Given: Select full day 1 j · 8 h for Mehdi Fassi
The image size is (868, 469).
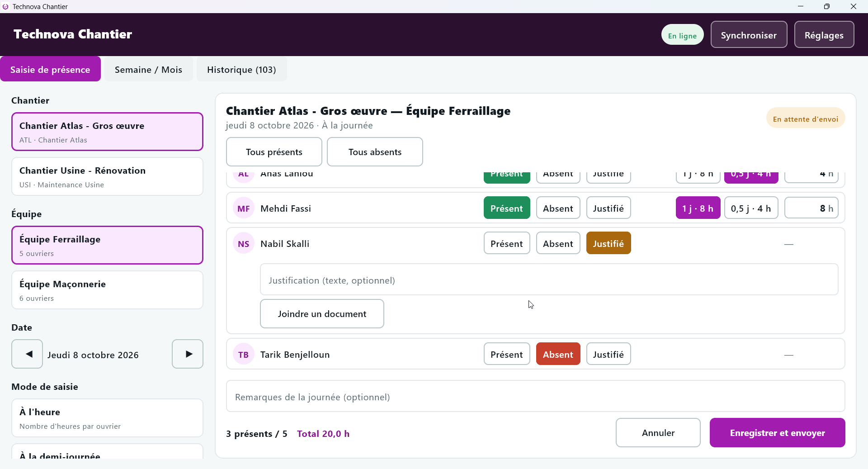Looking at the screenshot, I should pyautogui.click(x=698, y=208).
